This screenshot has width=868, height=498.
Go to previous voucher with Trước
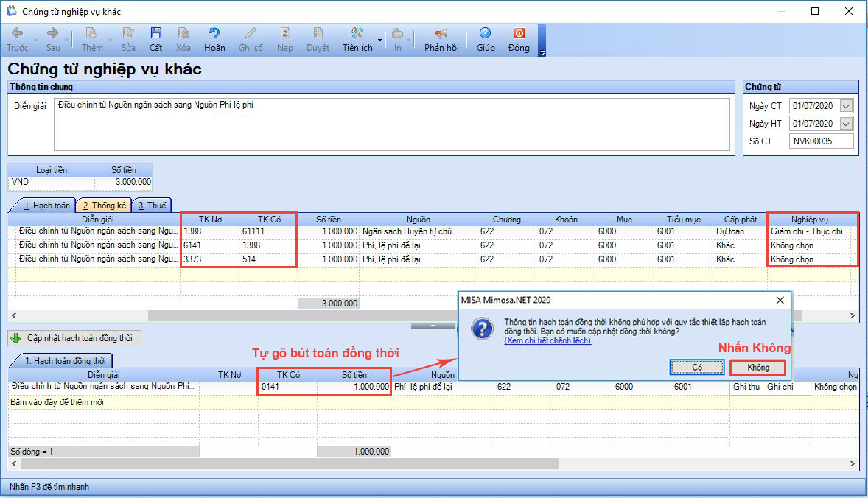(17, 39)
